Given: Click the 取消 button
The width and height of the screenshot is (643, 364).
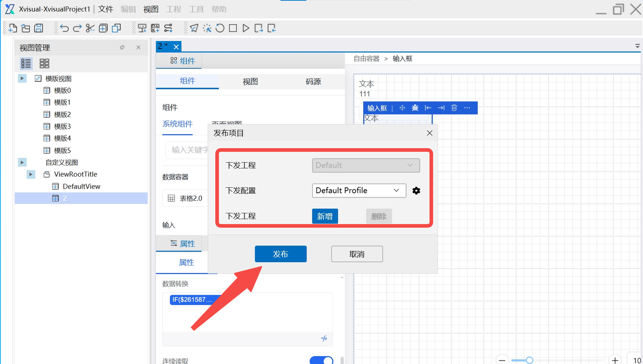Looking at the screenshot, I should (x=357, y=254).
